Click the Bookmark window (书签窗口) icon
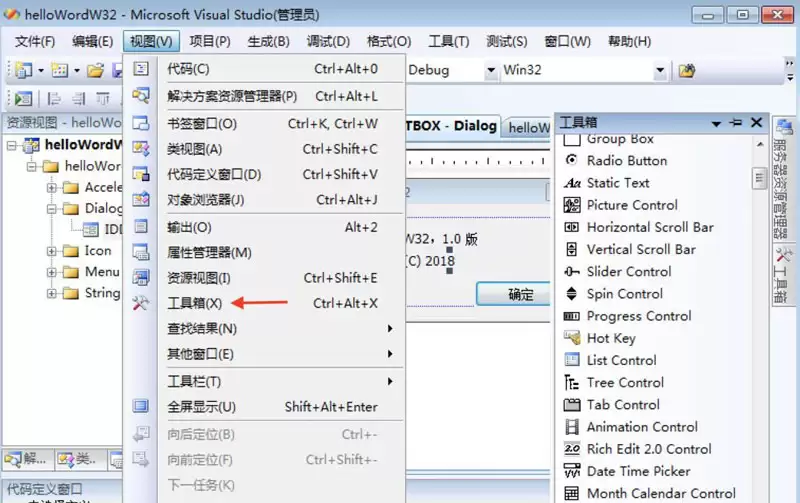Viewport: 800px width, 503px height. 141,123
